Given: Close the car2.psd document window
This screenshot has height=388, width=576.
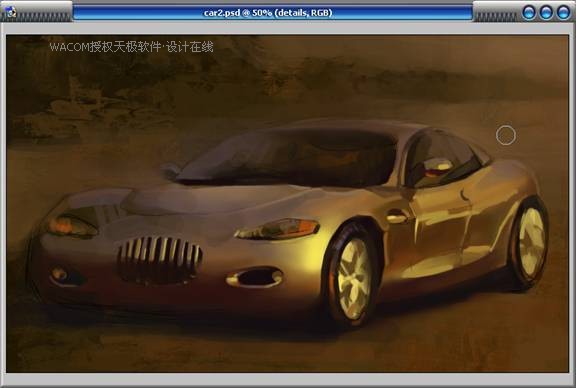Looking at the screenshot, I should point(563,12).
